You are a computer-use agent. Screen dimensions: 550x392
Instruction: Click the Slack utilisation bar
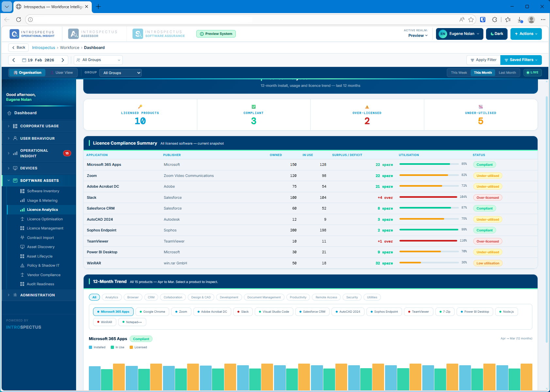[x=428, y=197]
